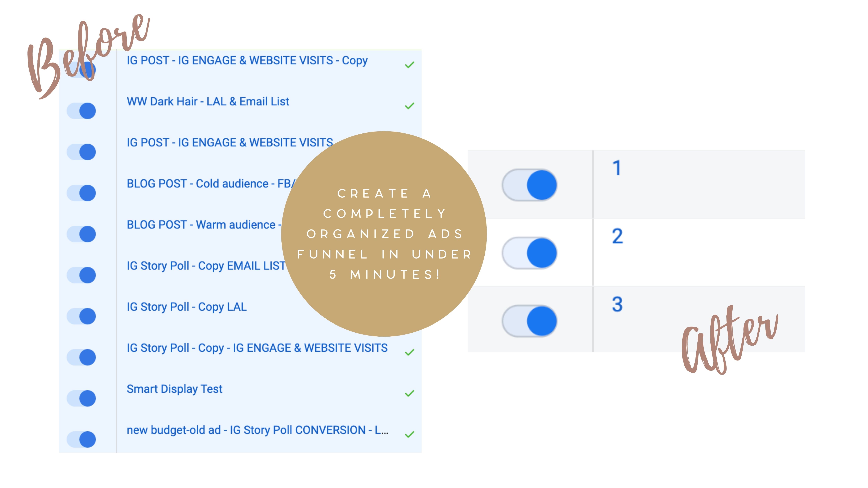The width and height of the screenshot is (868, 488).
Task: Open the Smart Display Test campaign
Action: 175,389
